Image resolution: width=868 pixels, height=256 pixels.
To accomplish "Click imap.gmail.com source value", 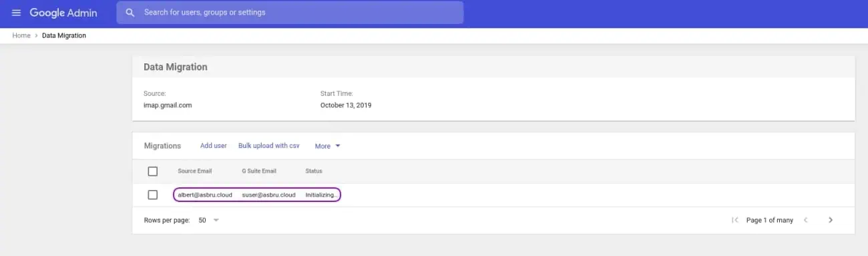I will tap(168, 105).
